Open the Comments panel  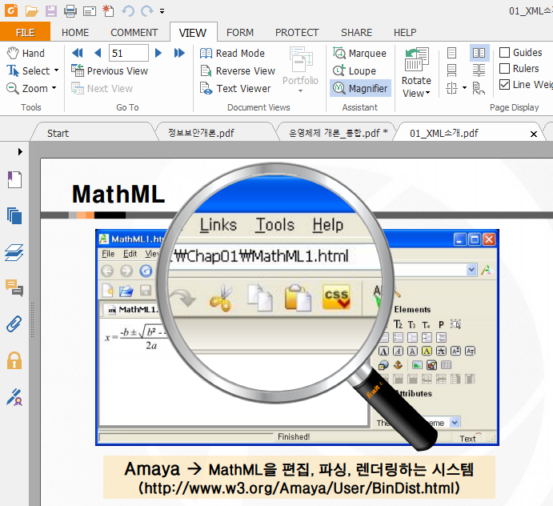14,288
